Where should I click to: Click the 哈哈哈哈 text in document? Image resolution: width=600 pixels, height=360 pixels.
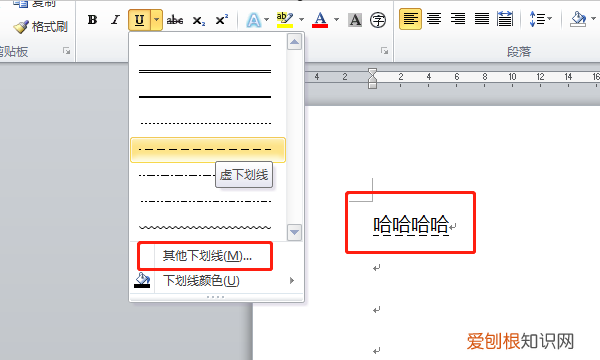point(411,225)
